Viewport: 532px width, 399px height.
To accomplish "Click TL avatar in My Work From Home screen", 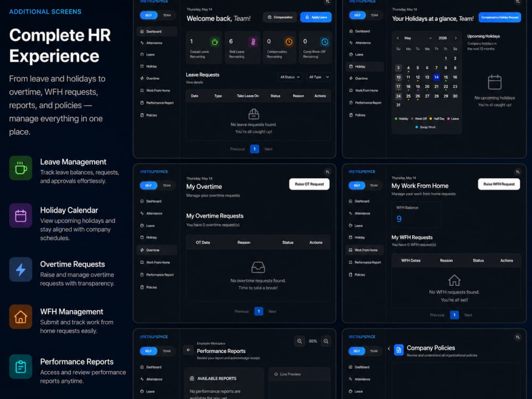I will pyautogui.click(x=518, y=172).
